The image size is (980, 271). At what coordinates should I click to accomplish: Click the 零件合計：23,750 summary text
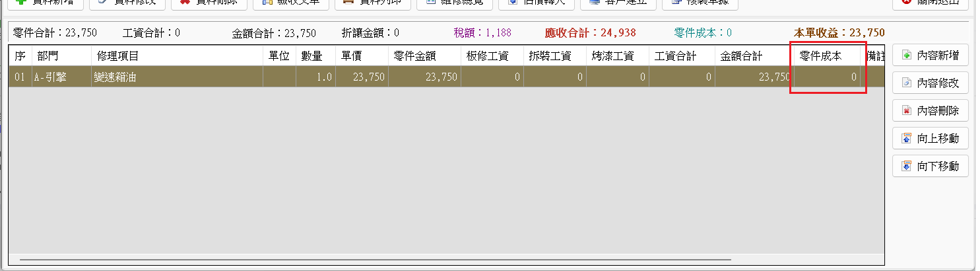pos(55,32)
